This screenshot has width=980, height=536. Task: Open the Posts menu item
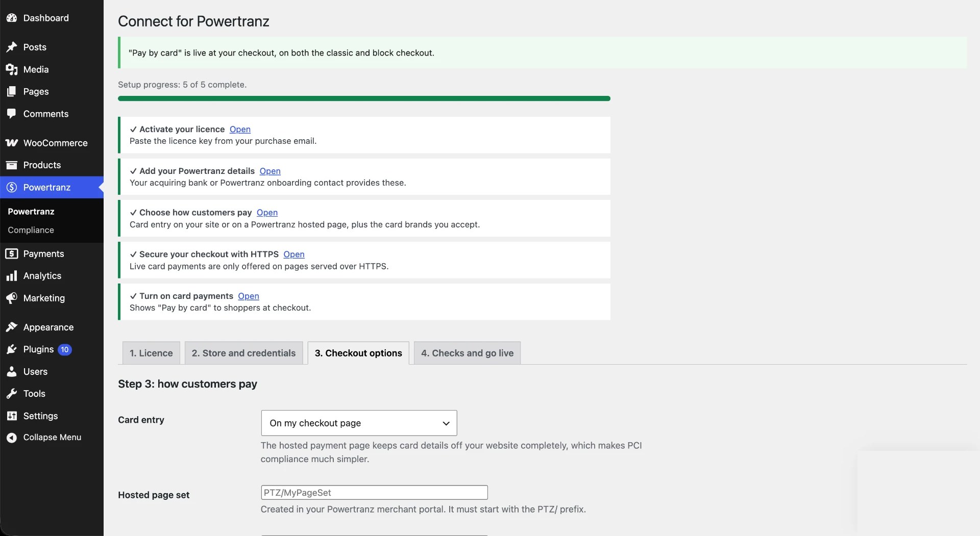point(52,47)
